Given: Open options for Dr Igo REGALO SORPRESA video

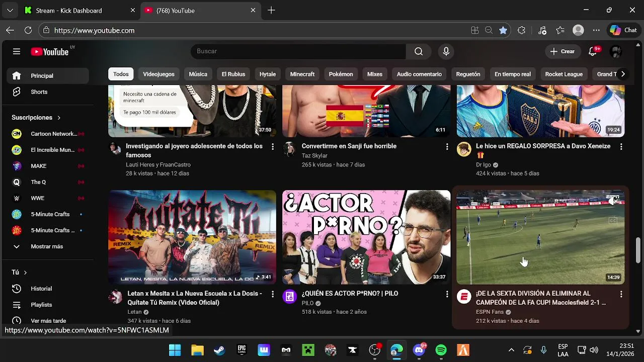Looking at the screenshot, I should click(x=621, y=147).
